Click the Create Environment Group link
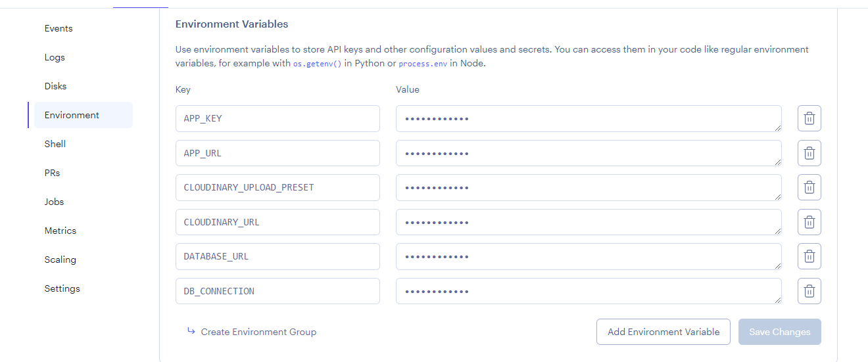 [x=258, y=332]
